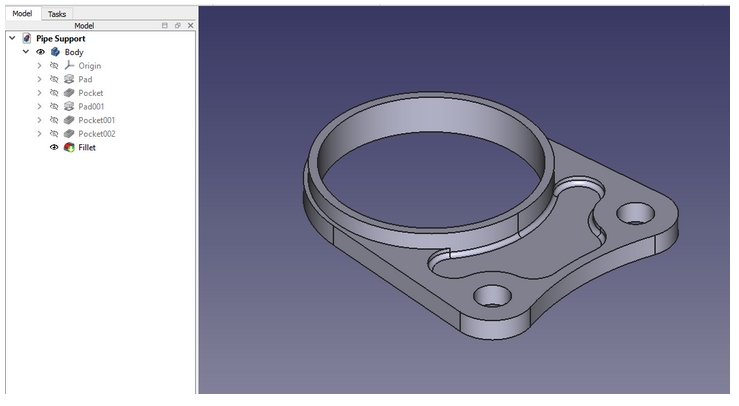This screenshot has width=739, height=406.
Task: Click the Origin axes icon
Action: [69, 66]
